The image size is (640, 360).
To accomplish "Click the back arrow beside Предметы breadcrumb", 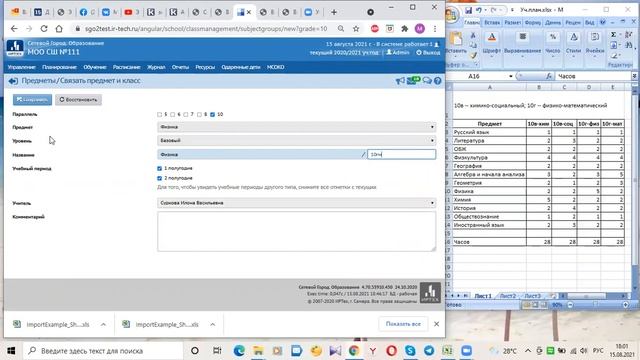I will coord(13,81).
